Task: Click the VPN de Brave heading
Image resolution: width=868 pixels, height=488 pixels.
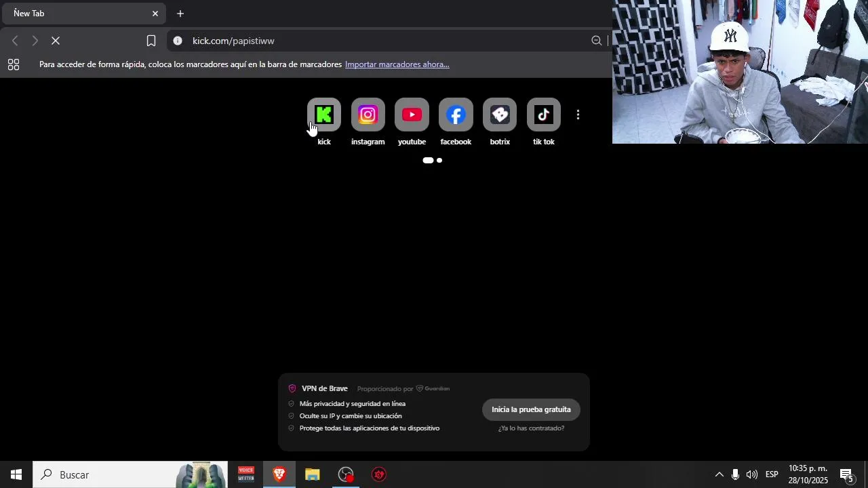Action: pyautogui.click(x=324, y=388)
